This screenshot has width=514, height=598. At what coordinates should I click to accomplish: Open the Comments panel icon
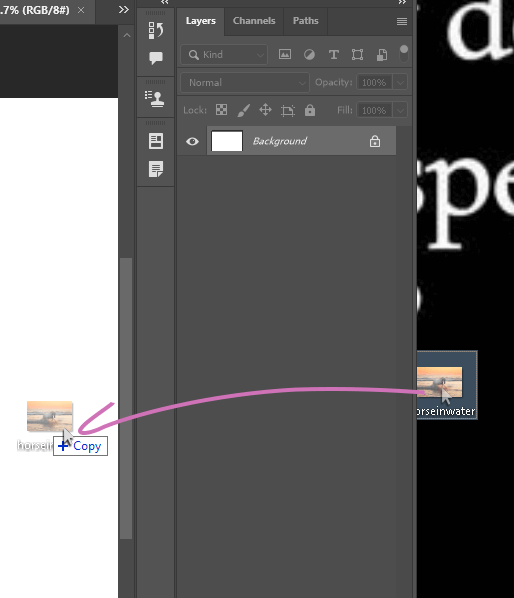[156, 58]
